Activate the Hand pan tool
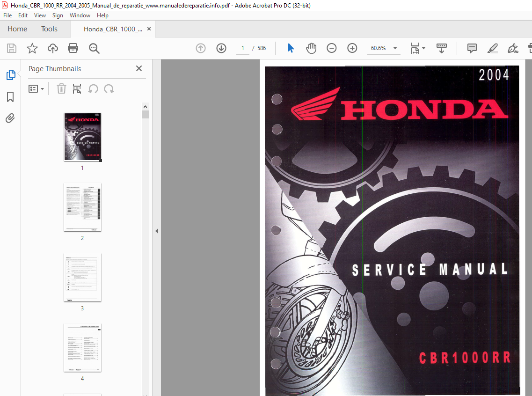 pyautogui.click(x=311, y=48)
